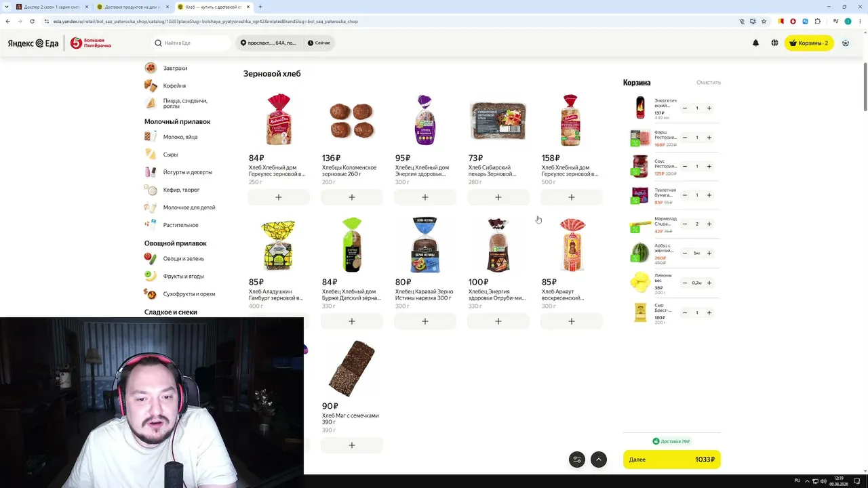Open notifications bell
This screenshot has width=868, height=488.
click(x=755, y=43)
